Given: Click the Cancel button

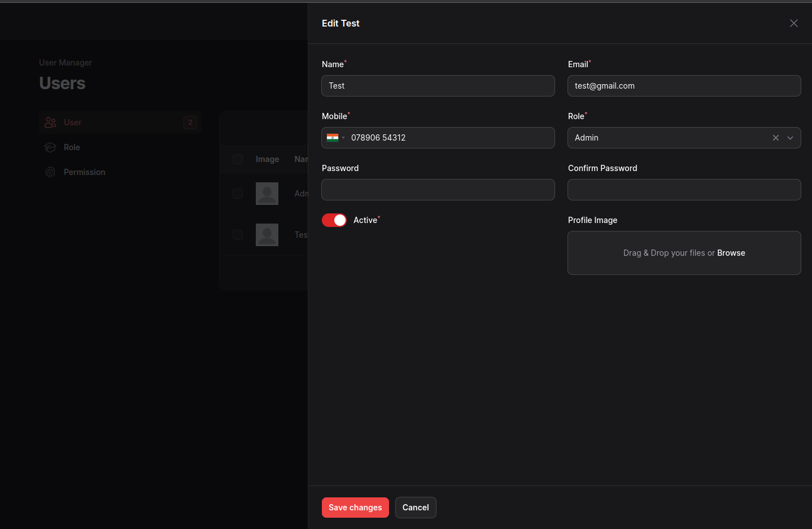Looking at the screenshot, I should (416, 507).
